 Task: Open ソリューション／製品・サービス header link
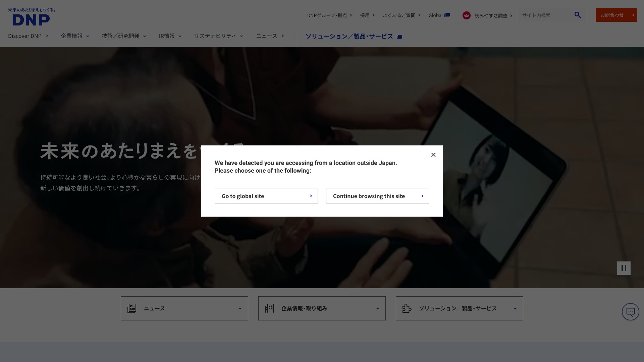pos(354,36)
